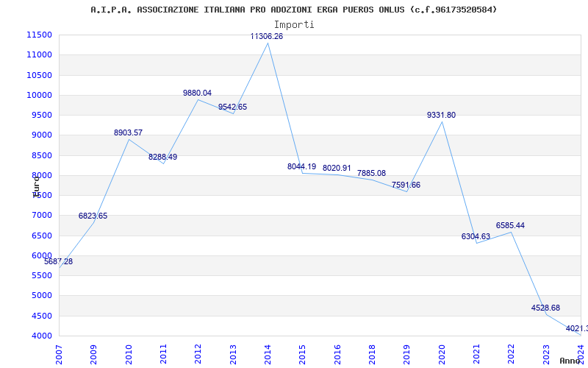Click the 2022 x-axis year label
Viewport: 588px width, 368px height.
point(512,354)
